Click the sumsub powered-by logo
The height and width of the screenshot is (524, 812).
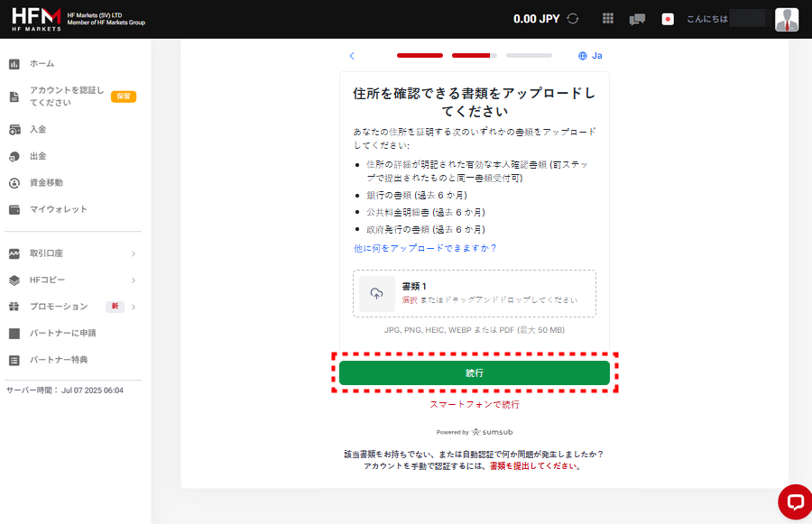point(492,432)
